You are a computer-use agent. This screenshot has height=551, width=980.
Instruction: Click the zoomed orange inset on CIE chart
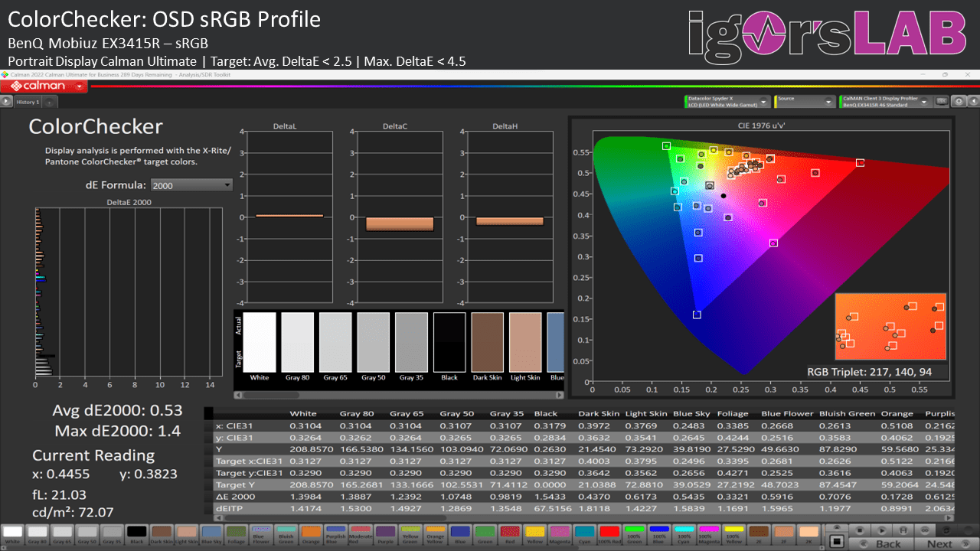(x=890, y=327)
